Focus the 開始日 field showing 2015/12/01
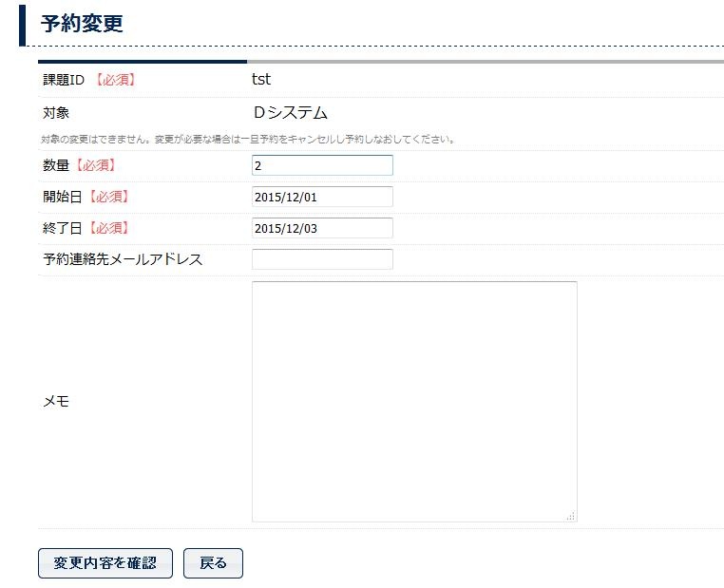 [x=321, y=197]
